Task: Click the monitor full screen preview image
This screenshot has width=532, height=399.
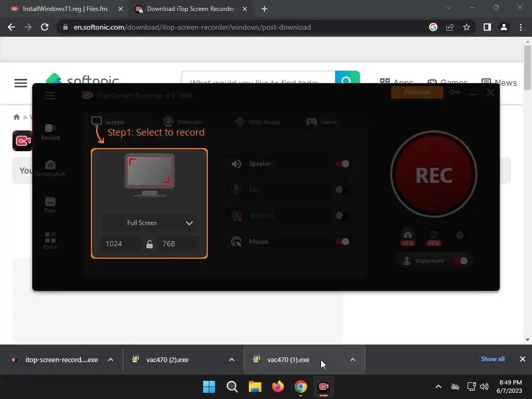Action: pos(150,175)
